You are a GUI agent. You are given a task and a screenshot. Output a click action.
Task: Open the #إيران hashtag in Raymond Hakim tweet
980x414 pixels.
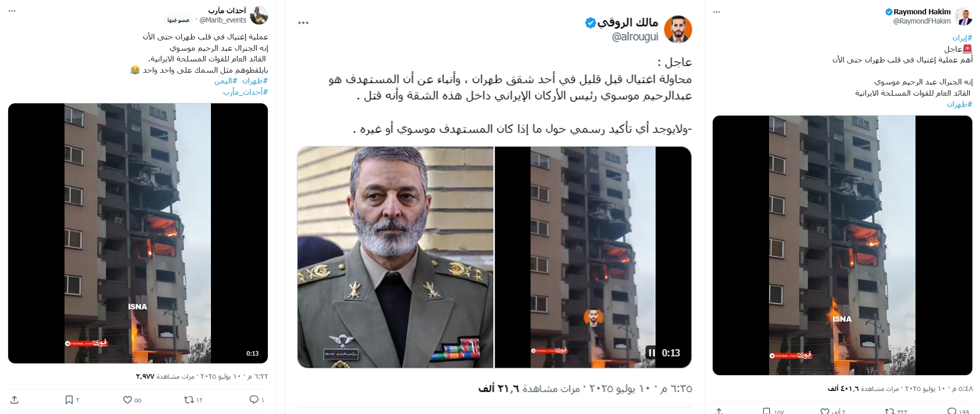pyautogui.click(x=963, y=38)
